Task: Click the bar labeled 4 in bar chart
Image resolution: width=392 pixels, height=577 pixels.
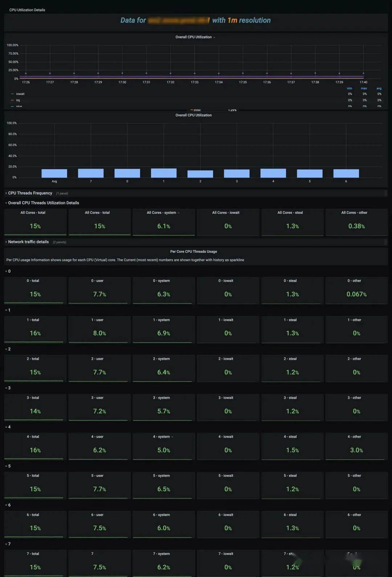Action: pyautogui.click(x=273, y=173)
